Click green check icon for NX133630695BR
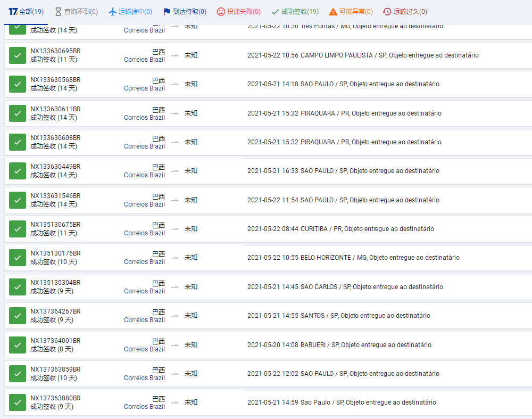This screenshot has height=419, width=532. tap(18, 55)
